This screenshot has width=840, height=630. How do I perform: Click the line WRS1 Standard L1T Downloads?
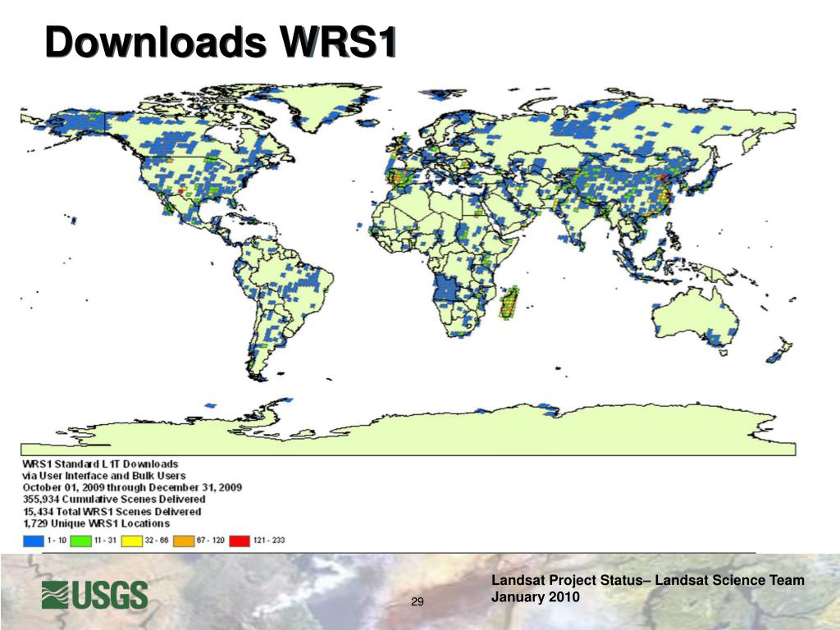pyautogui.click(x=100, y=464)
